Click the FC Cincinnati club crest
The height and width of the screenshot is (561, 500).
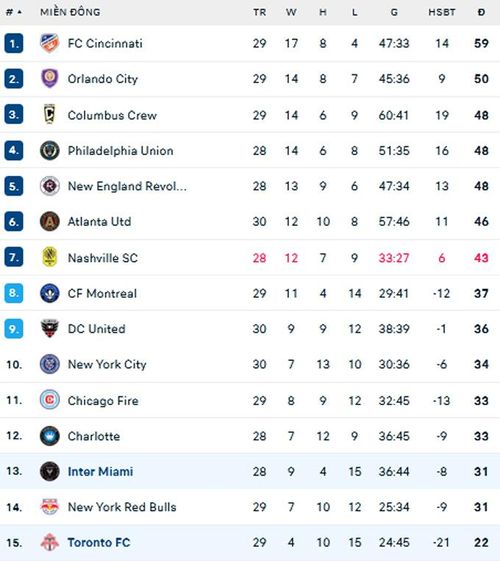[49, 43]
